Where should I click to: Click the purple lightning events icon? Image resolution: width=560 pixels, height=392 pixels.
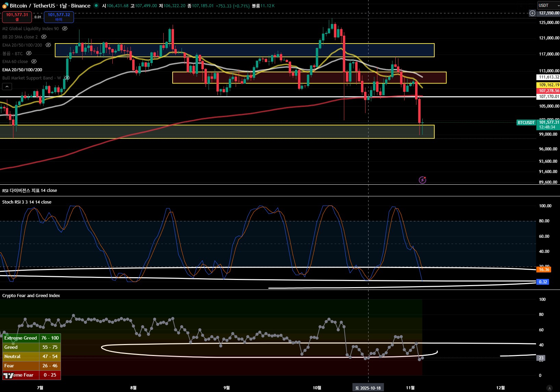tap(423, 180)
